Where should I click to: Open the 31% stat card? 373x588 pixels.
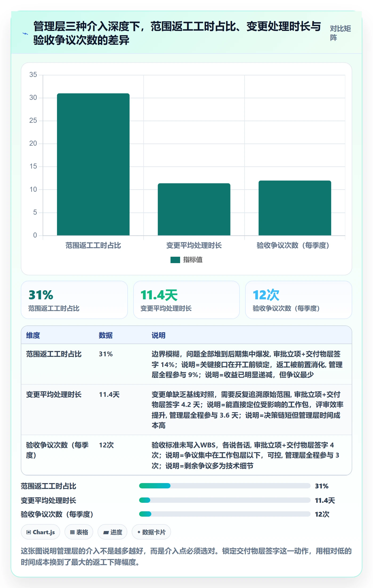74,300
